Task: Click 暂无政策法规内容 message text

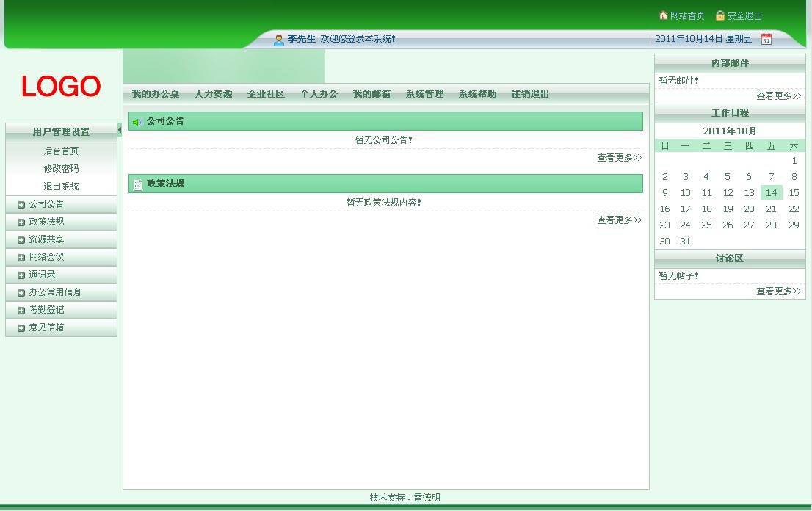Action: click(384, 203)
